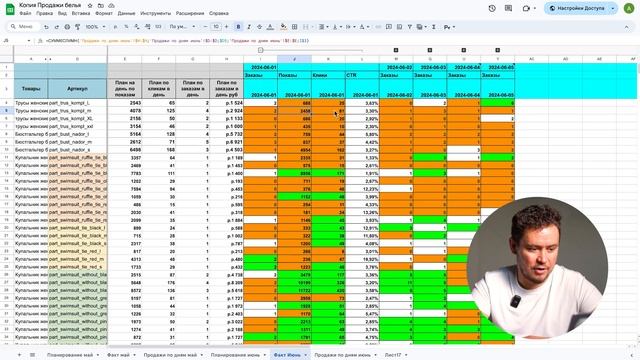Open the vertical align dropdown
Image resolution: width=640 pixels, height=360 pixels.
[337, 27]
